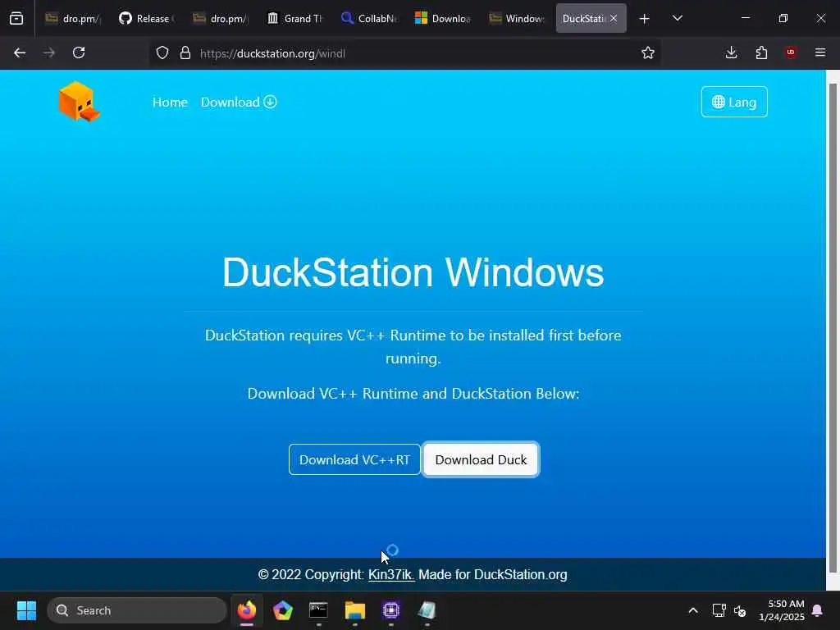Switch to the Grand Th tab
The image size is (840, 630).
(x=295, y=18)
